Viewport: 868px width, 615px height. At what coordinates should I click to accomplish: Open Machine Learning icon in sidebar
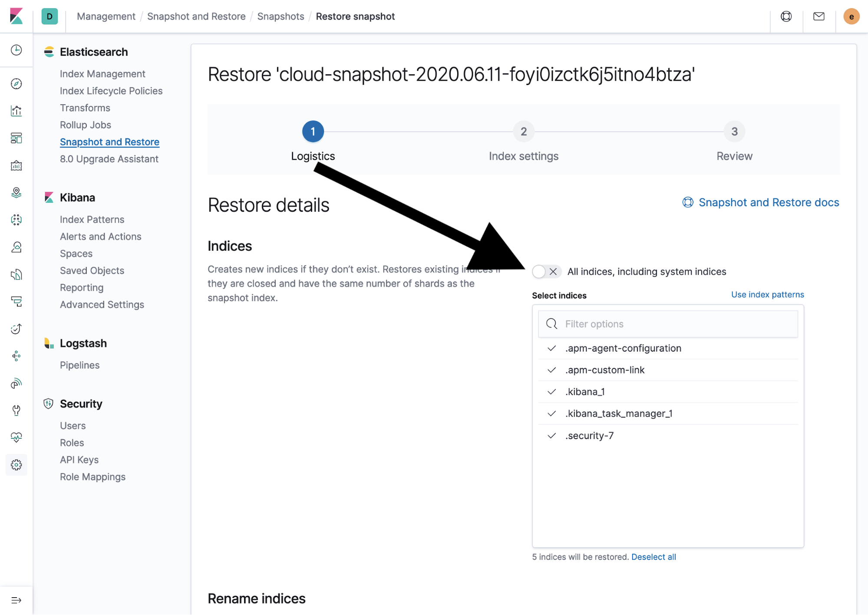[x=17, y=220]
